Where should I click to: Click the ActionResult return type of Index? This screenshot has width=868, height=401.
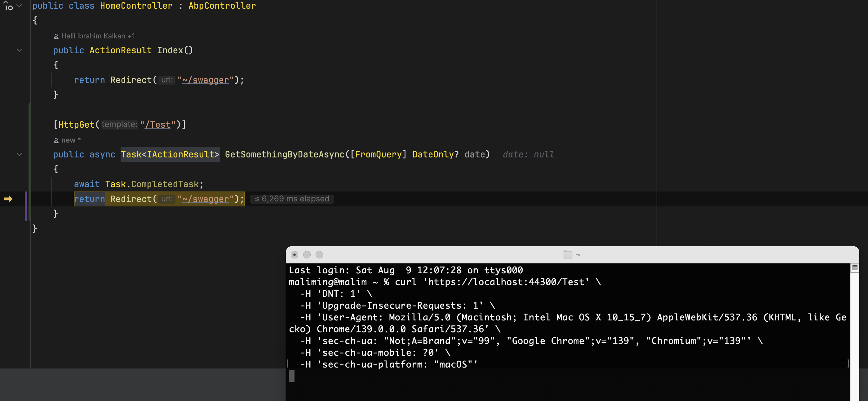(121, 50)
